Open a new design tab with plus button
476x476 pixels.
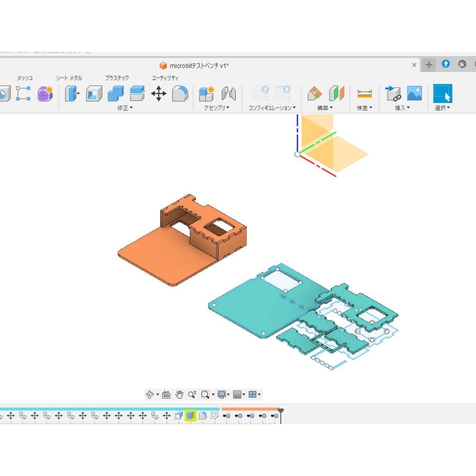[429, 65]
